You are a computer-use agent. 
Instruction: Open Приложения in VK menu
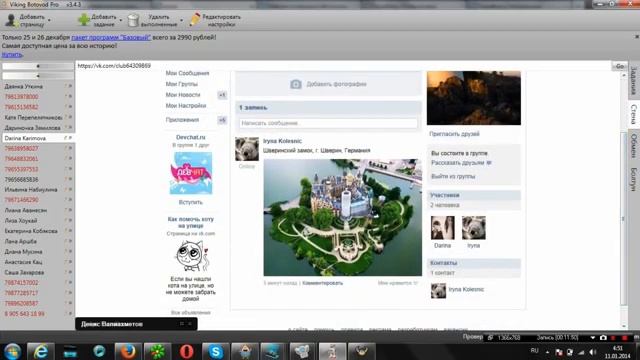pyautogui.click(x=182, y=120)
